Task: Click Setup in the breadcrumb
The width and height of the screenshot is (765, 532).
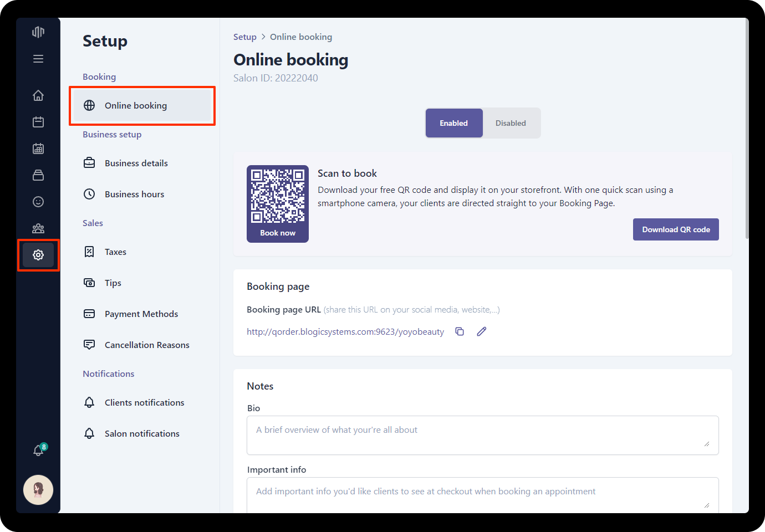Action: 244,37
